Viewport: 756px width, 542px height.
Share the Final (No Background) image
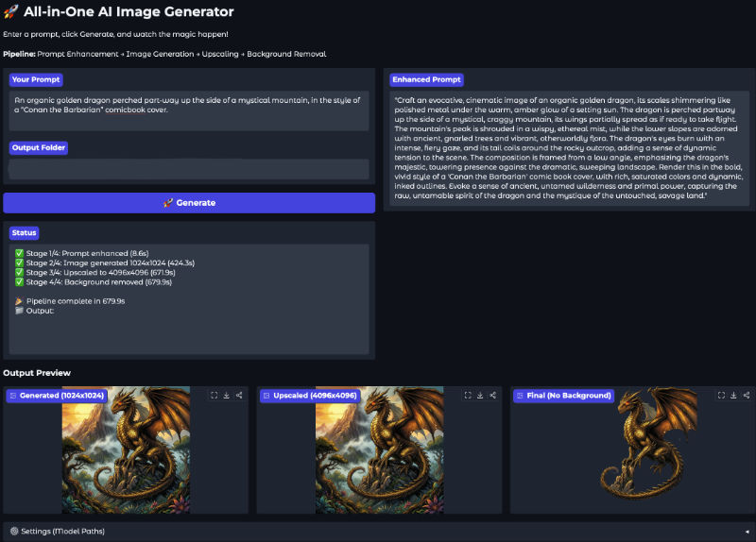[747, 396]
